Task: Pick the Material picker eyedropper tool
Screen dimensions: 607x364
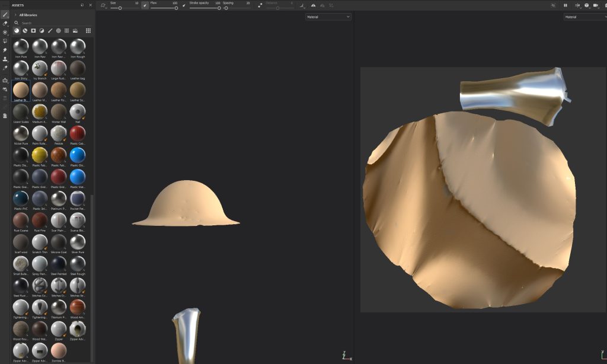Action: pyautogui.click(x=5, y=68)
